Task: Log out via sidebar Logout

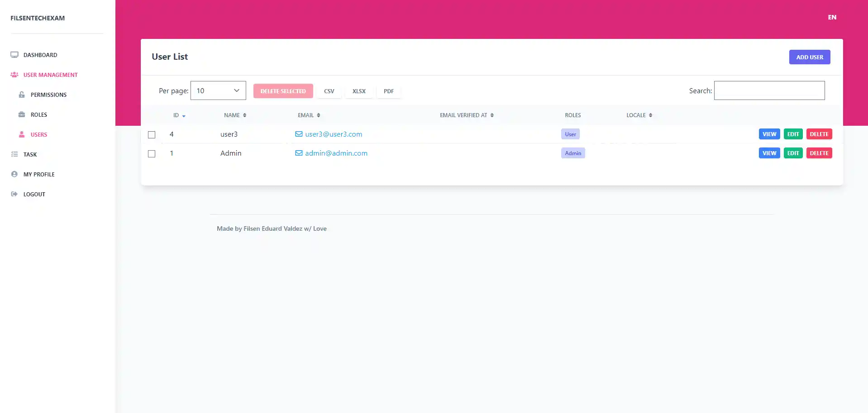Action: 34,194
